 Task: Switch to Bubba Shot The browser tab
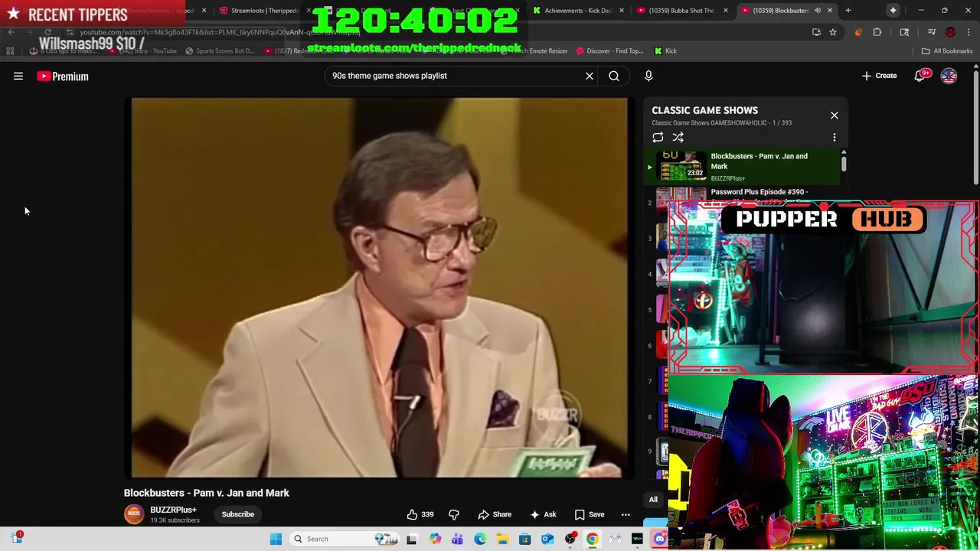click(681, 11)
